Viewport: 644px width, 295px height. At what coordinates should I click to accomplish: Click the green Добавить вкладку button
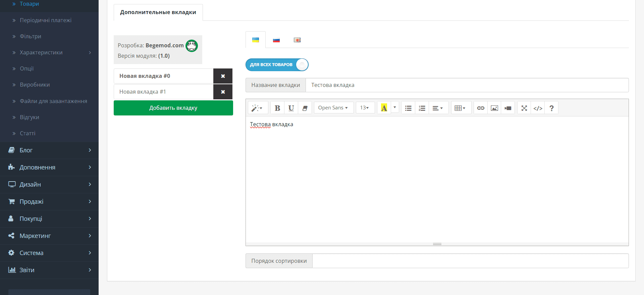click(173, 108)
